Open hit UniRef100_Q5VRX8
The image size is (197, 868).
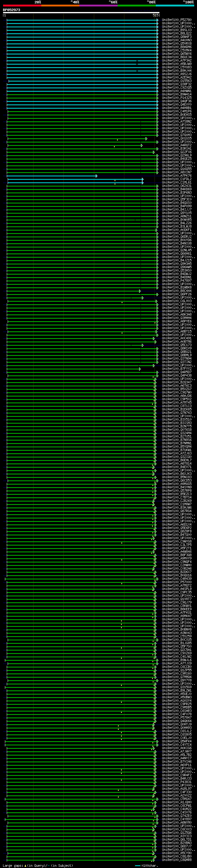(177, 43)
